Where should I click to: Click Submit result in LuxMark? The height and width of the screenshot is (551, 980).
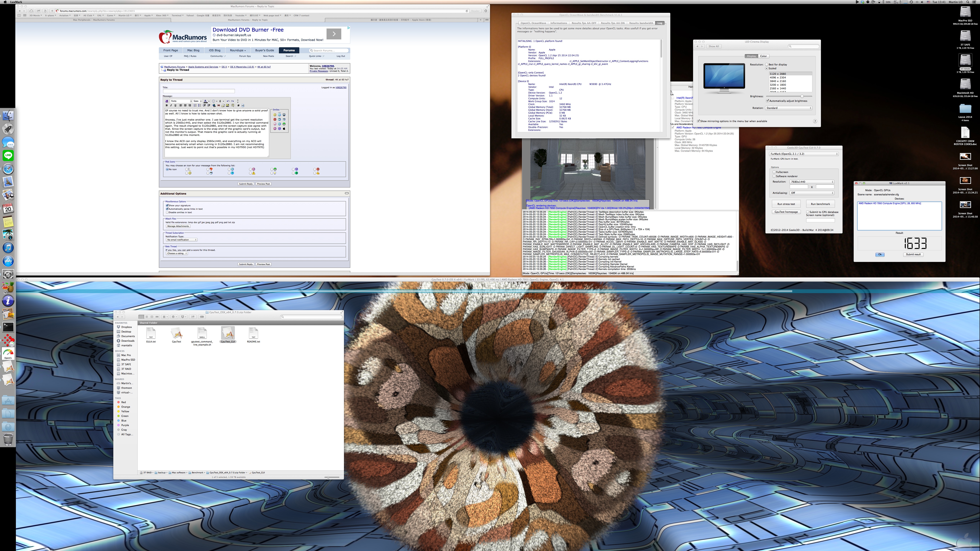(913, 254)
